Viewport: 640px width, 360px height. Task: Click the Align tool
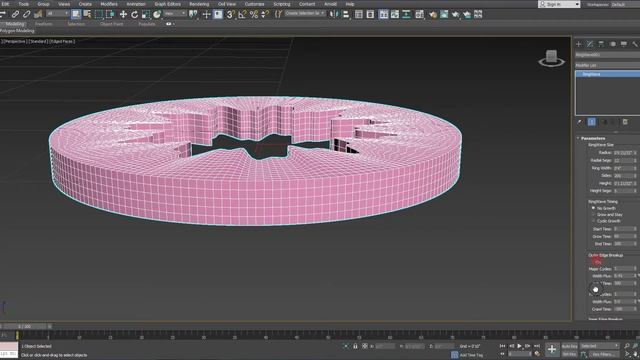coord(346,14)
